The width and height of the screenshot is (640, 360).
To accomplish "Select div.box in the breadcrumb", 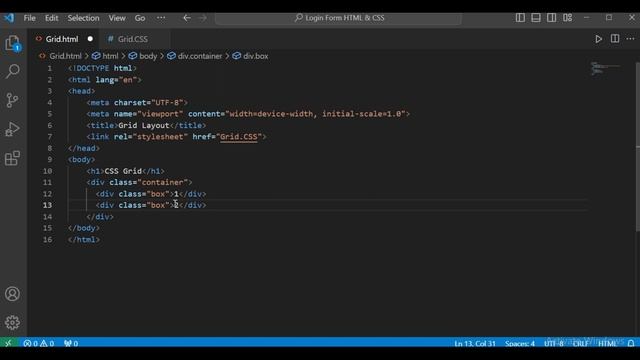I will coord(256,56).
